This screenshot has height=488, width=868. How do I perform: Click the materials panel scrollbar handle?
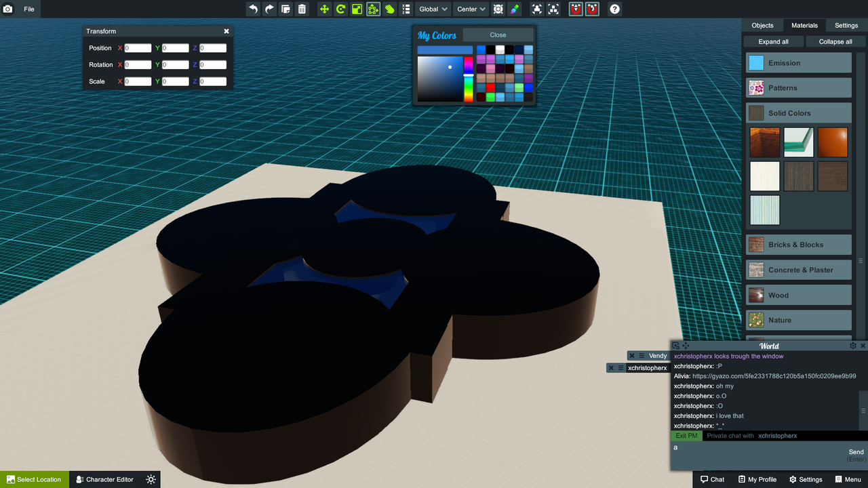pos(861,261)
